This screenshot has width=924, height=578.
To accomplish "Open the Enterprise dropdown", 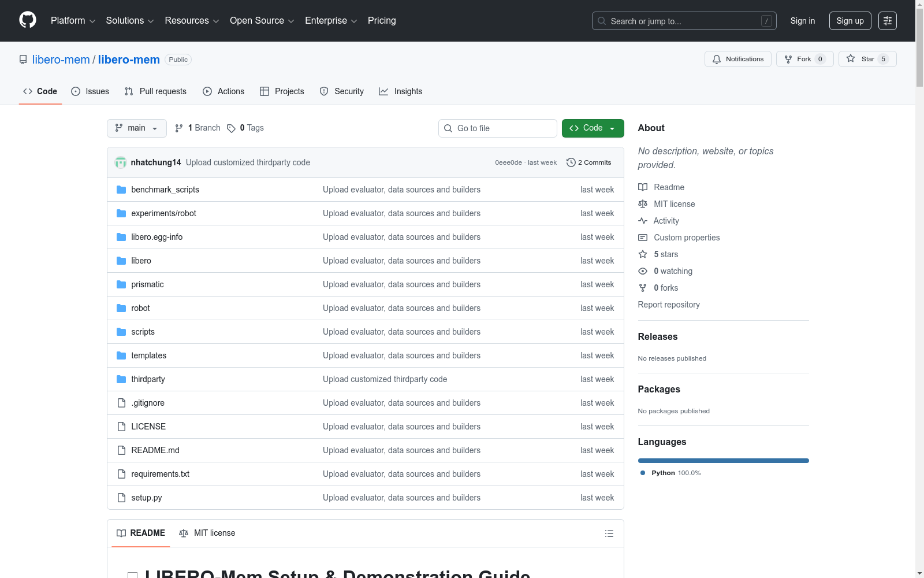I will tap(331, 21).
